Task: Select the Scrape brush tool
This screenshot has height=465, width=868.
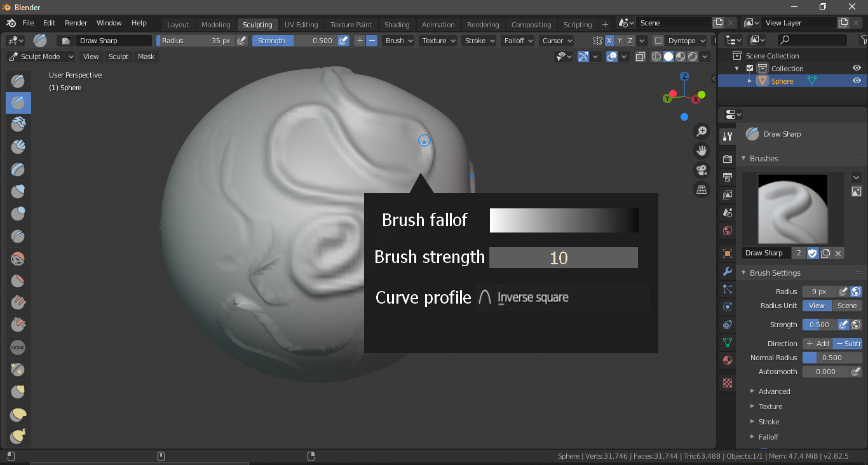Action: tap(18, 325)
